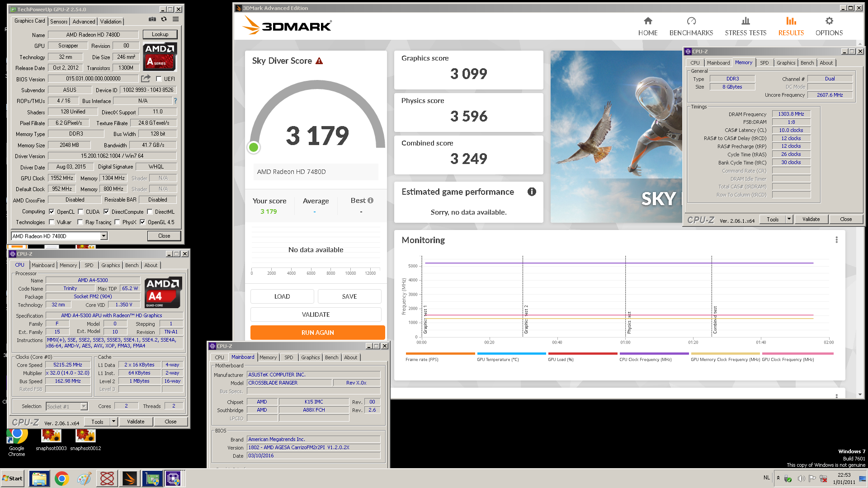The height and width of the screenshot is (488, 868).
Task: Toggle the Vulkan checkbox
Action: tap(52, 222)
